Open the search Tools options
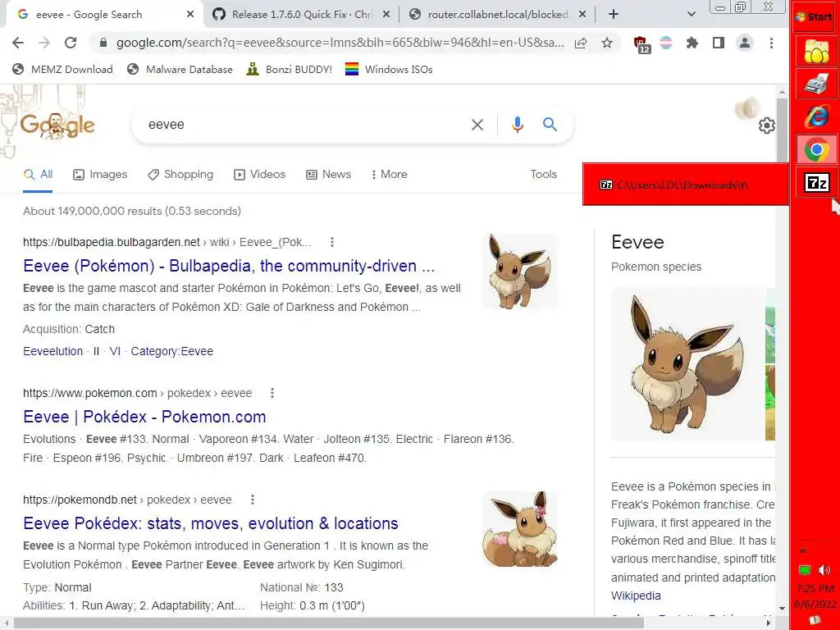The width and height of the screenshot is (840, 630). (543, 175)
